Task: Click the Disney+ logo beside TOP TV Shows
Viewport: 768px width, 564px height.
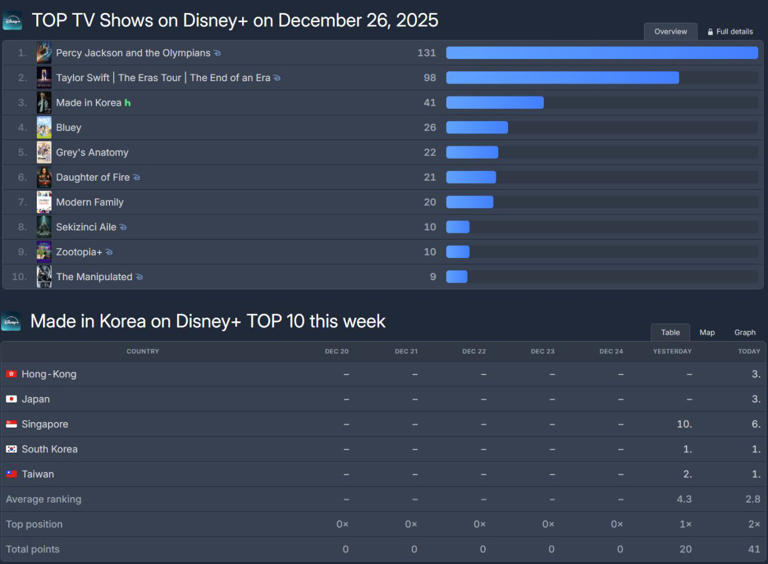Action: (12, 21)
